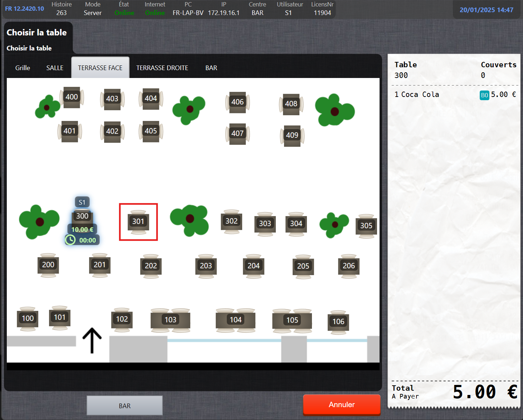Select table 301 on the terrace
The image size is (523, 420).
click(138, 222)
